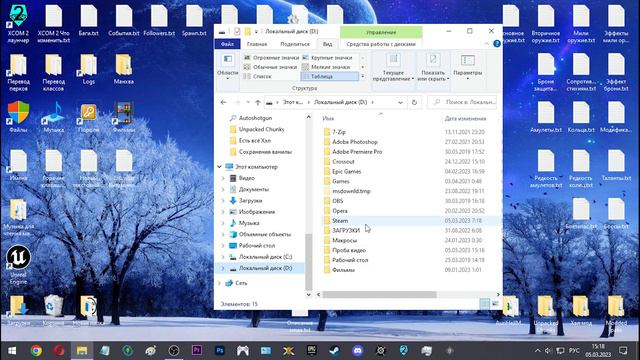Screen dimensions: 640x360
Task: Click the green Управление contextual tab
Action: [381, 32]
